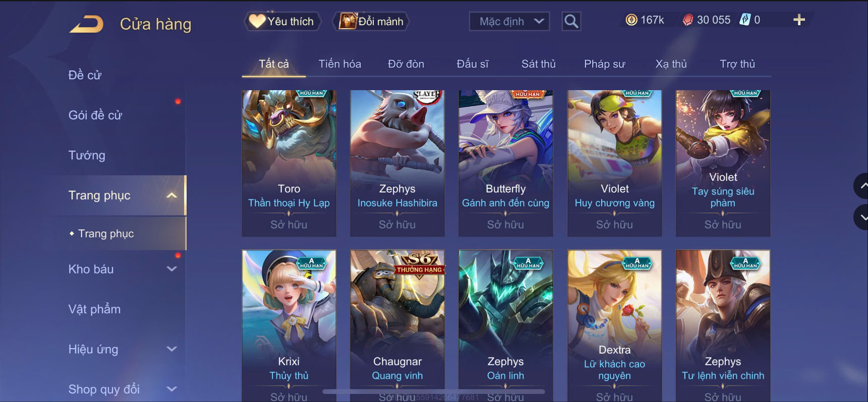This screenshot has height=402, width=868.
Task: Open the Mặc định sort dropdown
Action: 509,21
